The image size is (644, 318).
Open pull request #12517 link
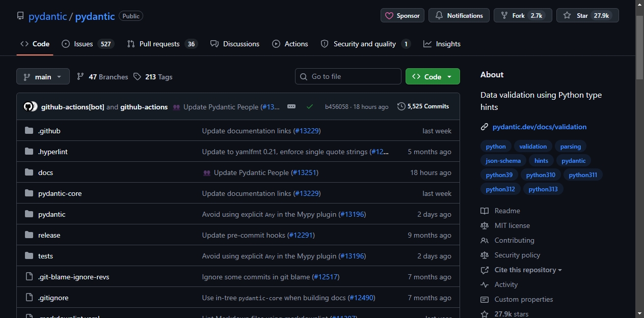click(x=326, y=277)
